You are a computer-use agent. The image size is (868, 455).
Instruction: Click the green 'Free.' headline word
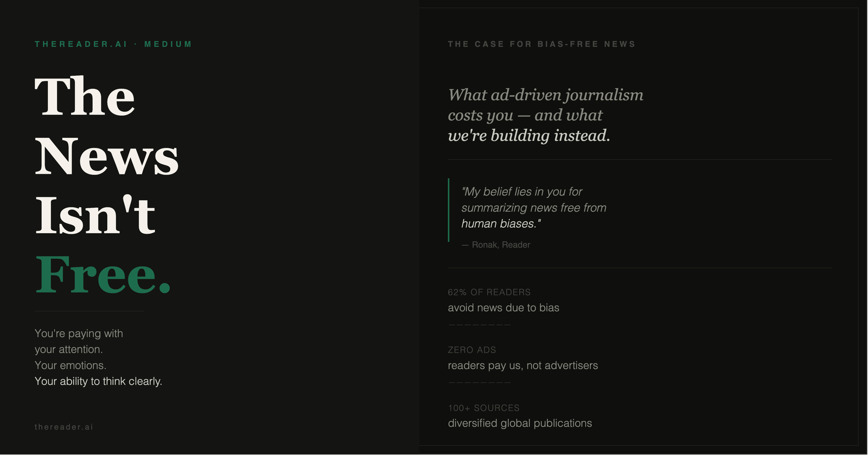tap(103, 274)
